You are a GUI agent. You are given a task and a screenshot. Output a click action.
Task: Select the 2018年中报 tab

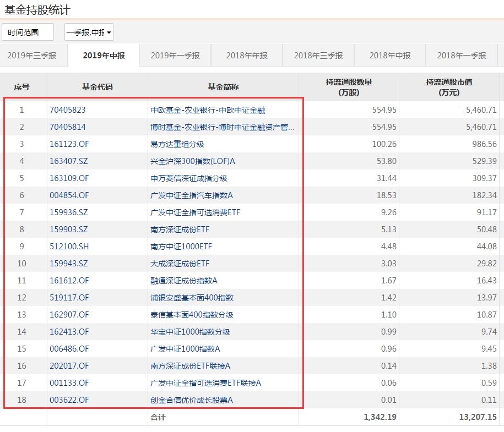(389, 56)
